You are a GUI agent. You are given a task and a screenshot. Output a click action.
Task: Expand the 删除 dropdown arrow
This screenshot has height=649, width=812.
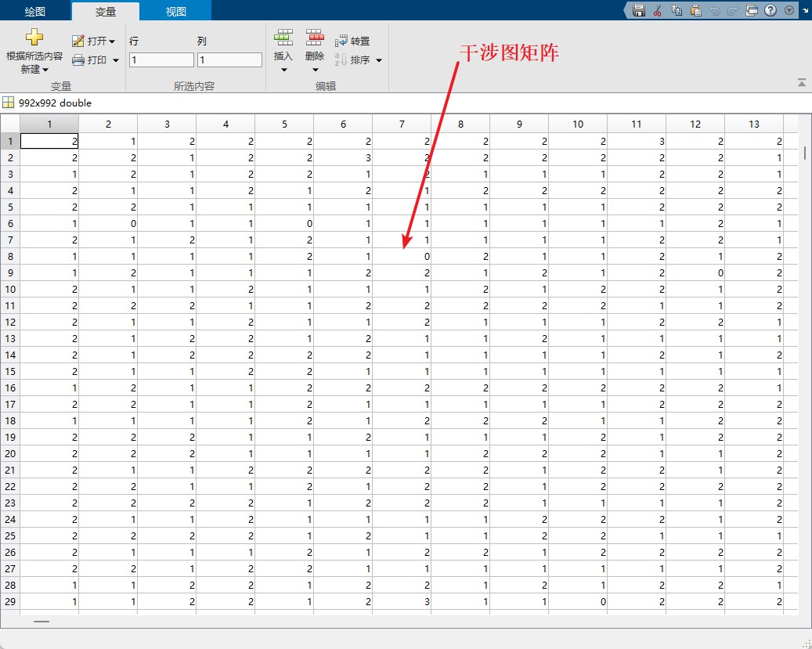(x=315, y=70)
